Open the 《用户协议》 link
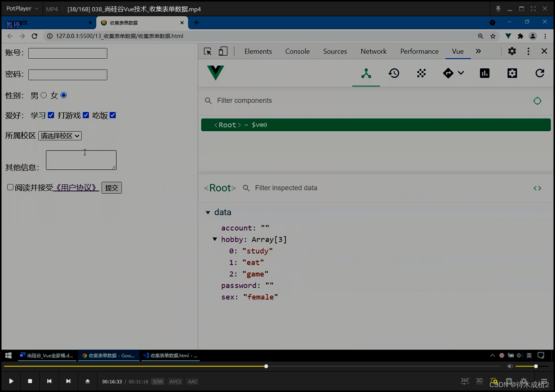 [76, 187]
